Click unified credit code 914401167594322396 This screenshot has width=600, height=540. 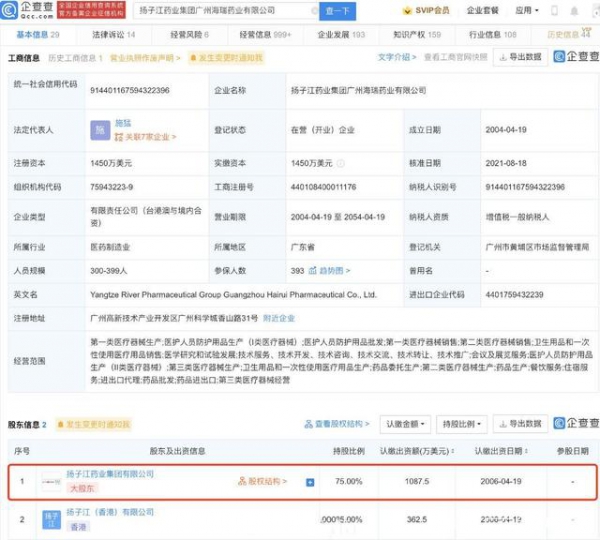[130, 90]
